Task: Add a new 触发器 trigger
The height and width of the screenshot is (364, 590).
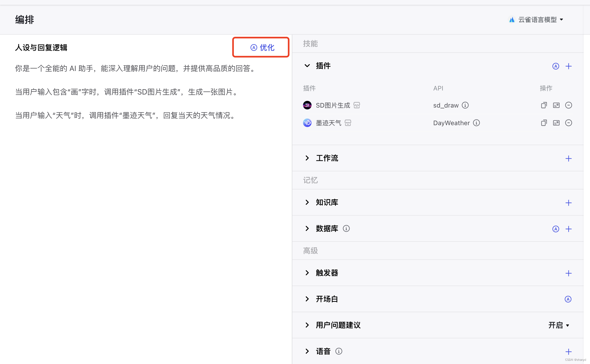Action: point(569,273)
